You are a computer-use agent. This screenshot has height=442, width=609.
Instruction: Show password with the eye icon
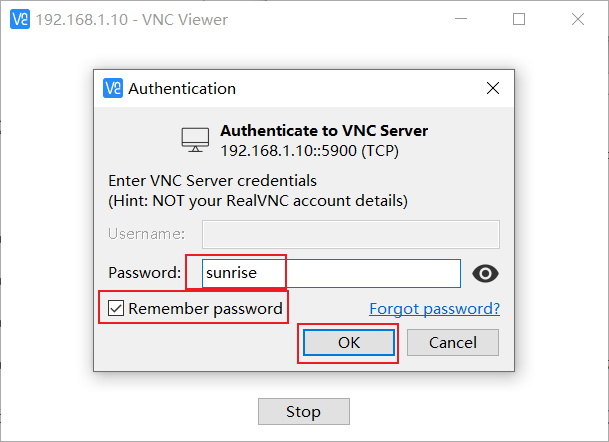point(485,273)
